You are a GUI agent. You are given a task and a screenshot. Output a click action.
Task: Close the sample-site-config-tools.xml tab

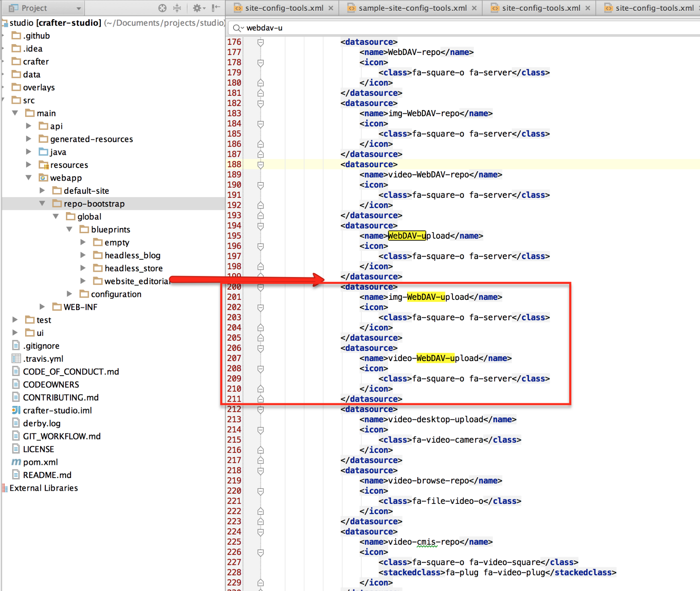coord(474,8)
